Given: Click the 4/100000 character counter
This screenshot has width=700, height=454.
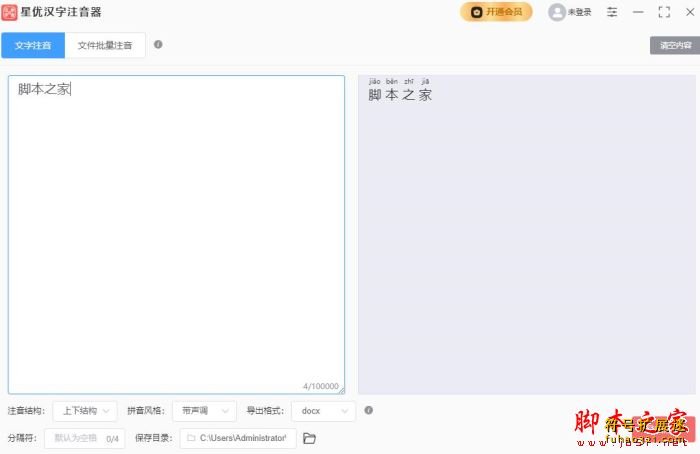Looking at the screenshot, I should coord(321,386).
